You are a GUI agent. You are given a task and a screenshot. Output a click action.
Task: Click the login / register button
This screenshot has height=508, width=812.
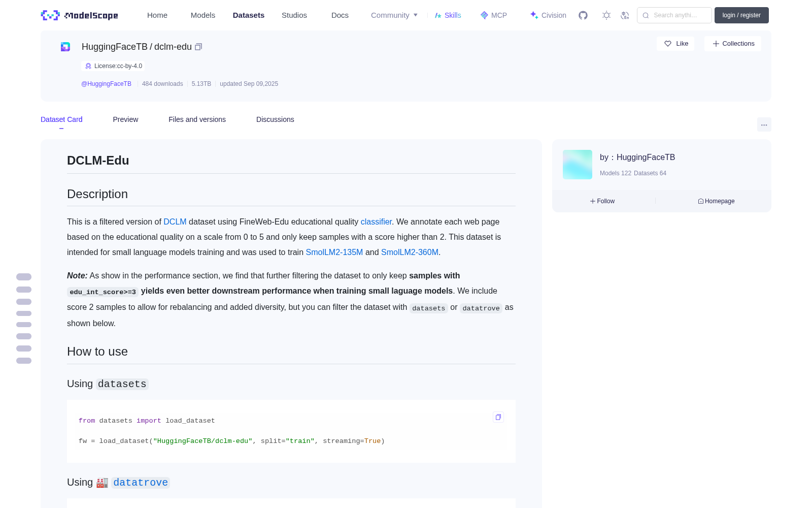741,15
